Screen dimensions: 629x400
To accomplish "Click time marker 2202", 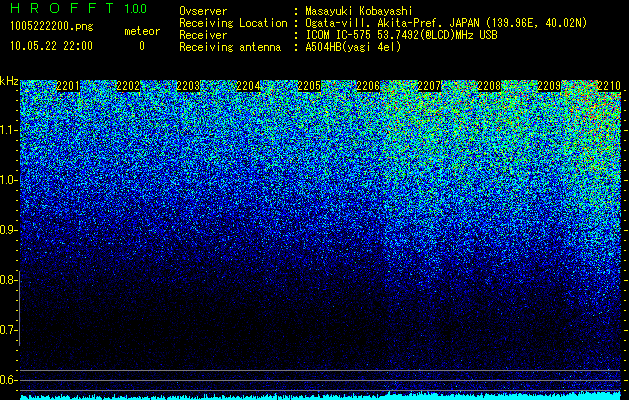I will pos(128,86).
